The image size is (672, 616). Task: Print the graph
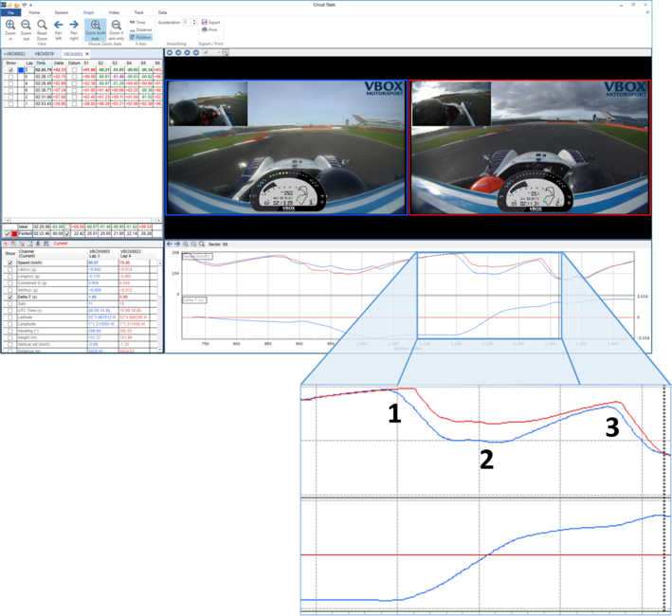click(x=209, y=30)
